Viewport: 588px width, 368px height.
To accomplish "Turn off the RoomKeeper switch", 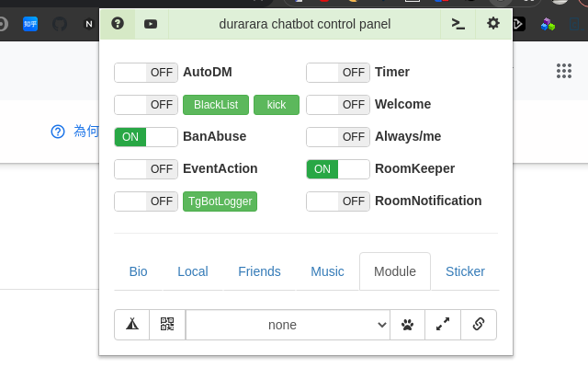I will coord(338,169).
